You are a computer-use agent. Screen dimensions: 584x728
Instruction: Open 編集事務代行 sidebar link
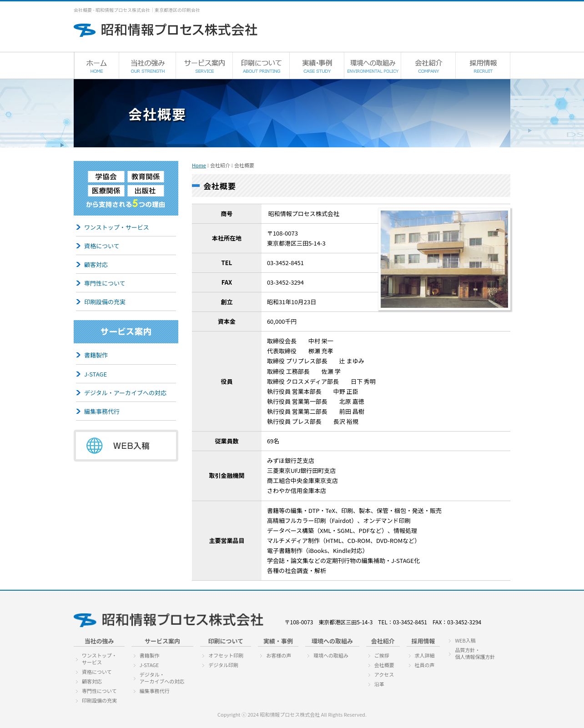(x=102, y=412)
